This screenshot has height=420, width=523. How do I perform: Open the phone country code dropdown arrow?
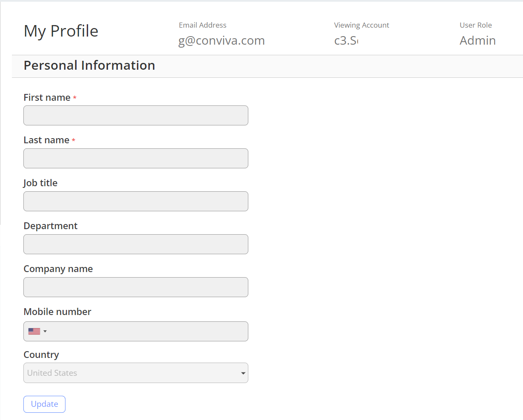45,331
